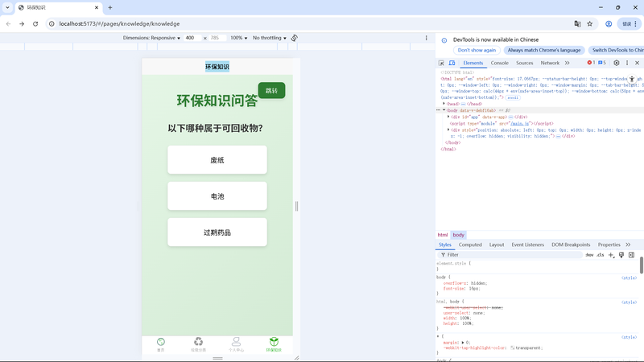Viewport: 644px width, 362px height.
Task: Click the blue issues count badge
Action: pos(602,63)
